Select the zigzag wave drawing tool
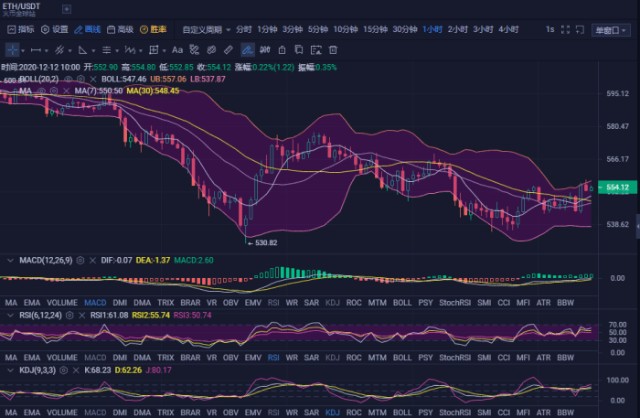This screenshot has height=418, width=640. (x=130, y=50)
